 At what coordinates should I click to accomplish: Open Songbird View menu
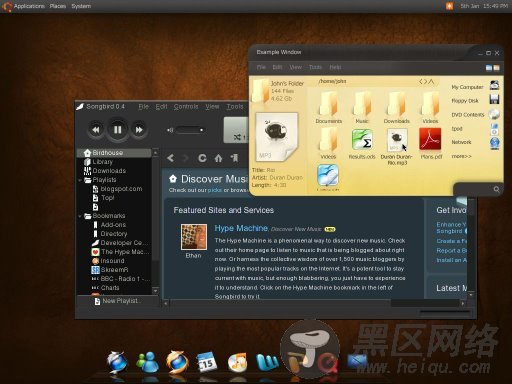pos(212,106)
